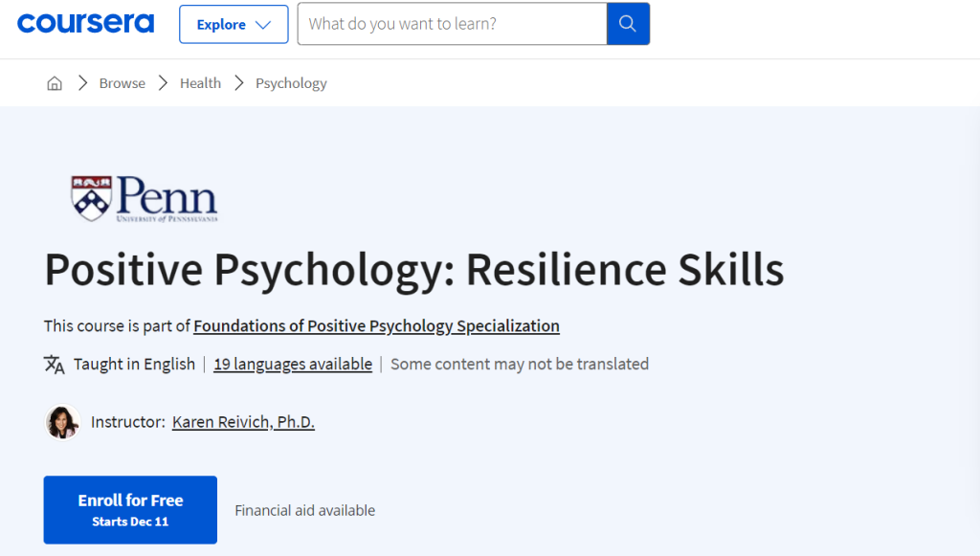Viewport: 980px width, 556px height.
Task: Focus the 'What do you want to learn?' search box
Action: 452,24
